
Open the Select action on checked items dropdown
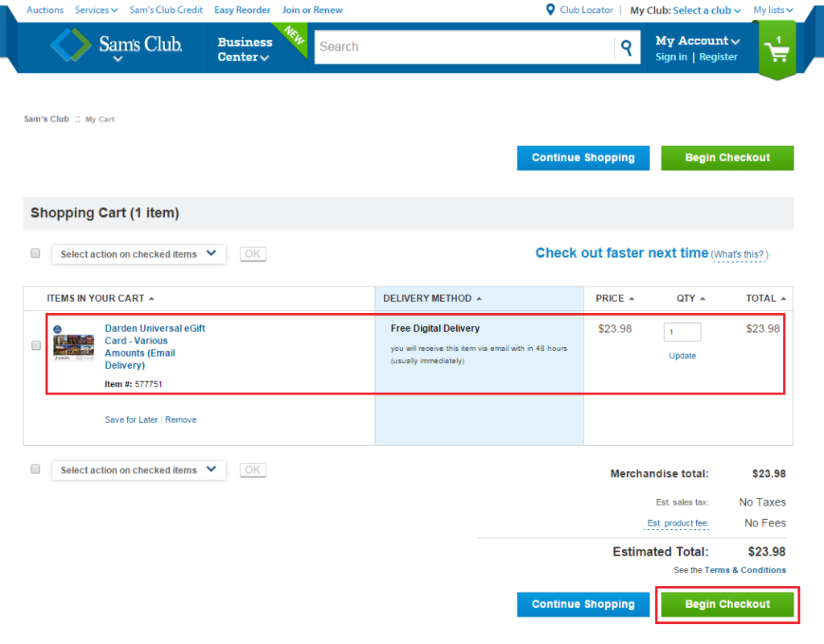point(138,254)
